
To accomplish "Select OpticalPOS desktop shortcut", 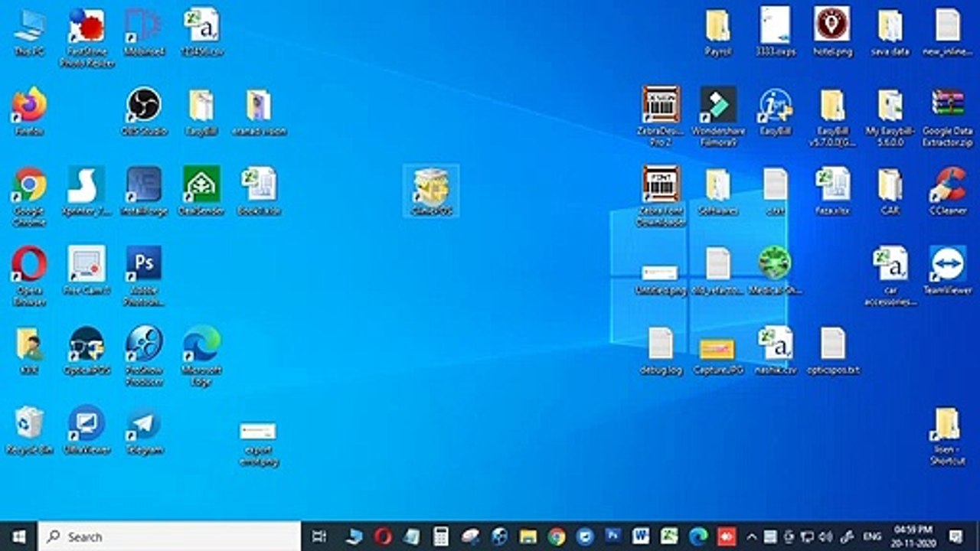I will (87, 350).
